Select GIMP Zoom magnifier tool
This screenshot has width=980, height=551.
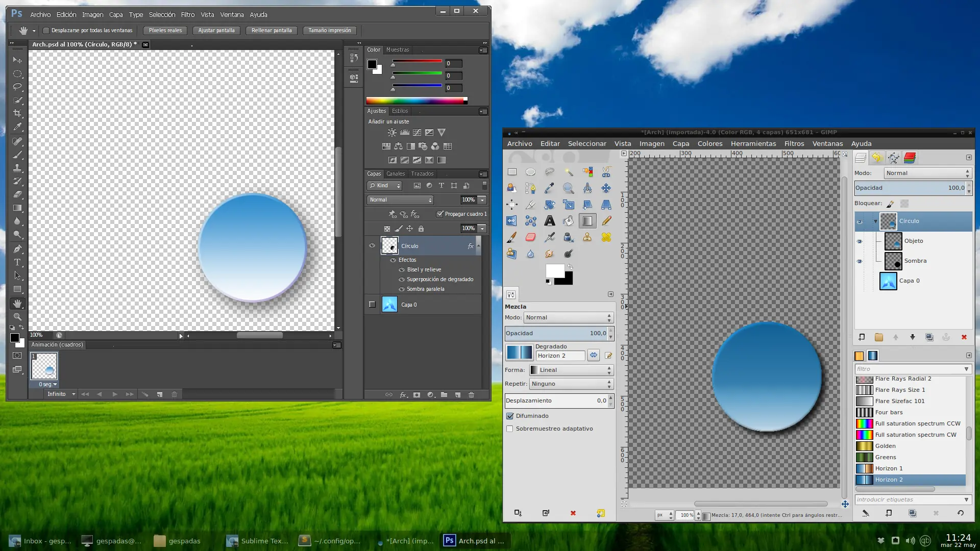tap(568, 188)
